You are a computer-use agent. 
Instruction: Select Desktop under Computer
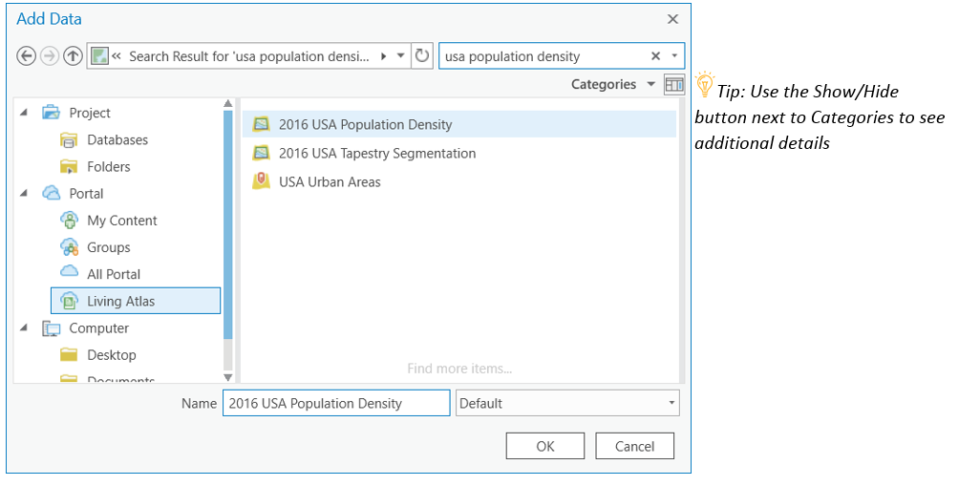pos(111,355)
